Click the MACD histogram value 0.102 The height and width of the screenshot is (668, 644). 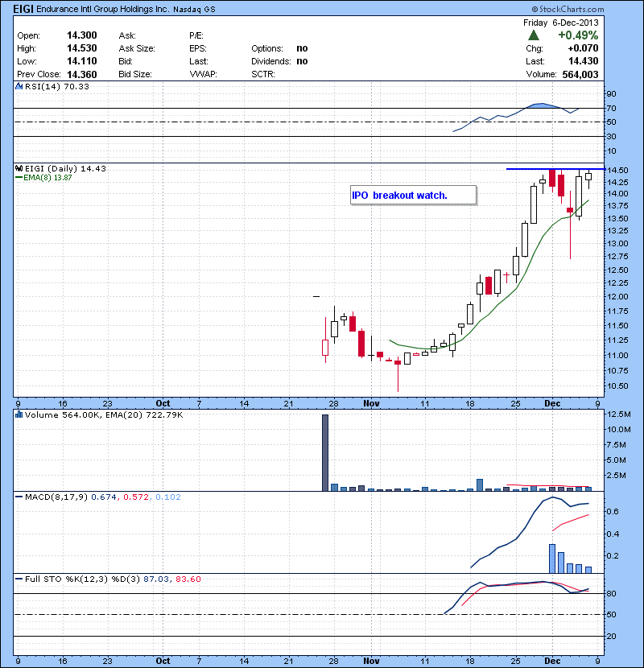tap(168, 497)
